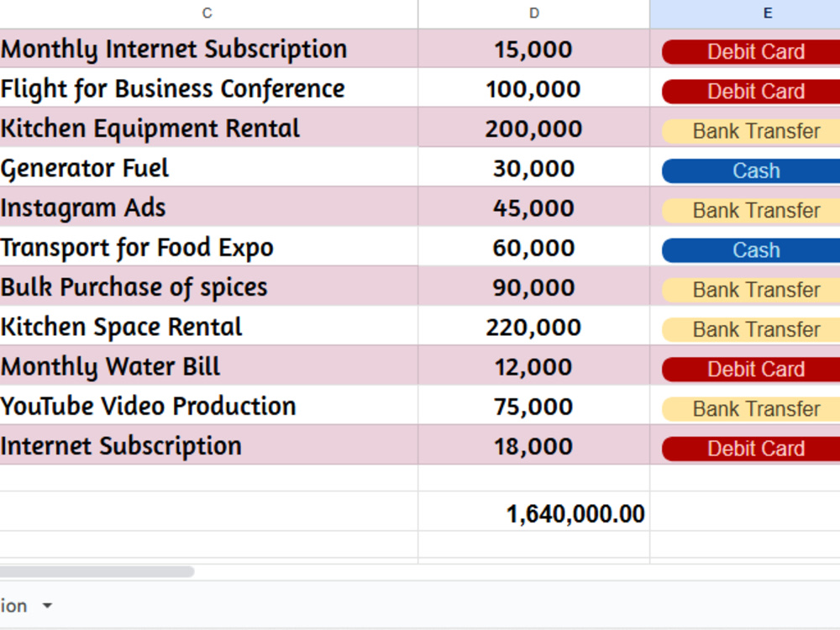This screenshot has height=630, width=840.
Task: Click the 15,000 amount cell
Action: [x=533, y=48]
